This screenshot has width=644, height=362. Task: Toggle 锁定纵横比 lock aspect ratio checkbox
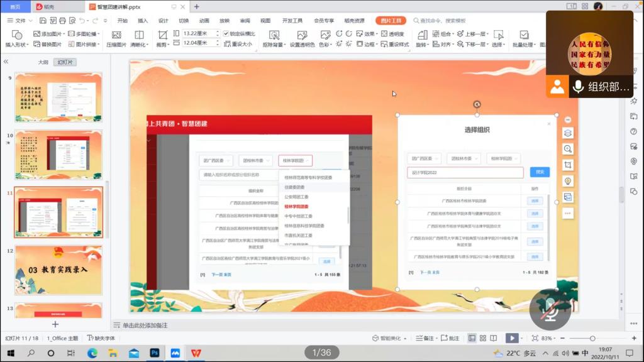click(227, 33)
